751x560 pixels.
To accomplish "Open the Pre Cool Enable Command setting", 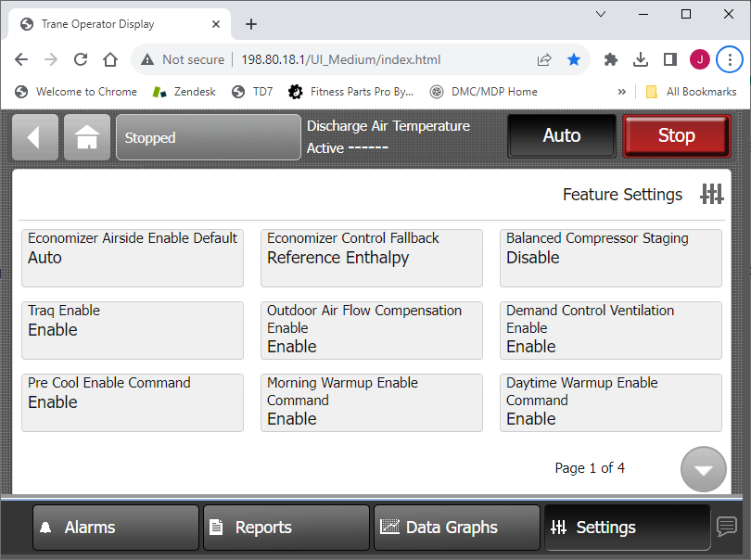I will pos(133,402).
